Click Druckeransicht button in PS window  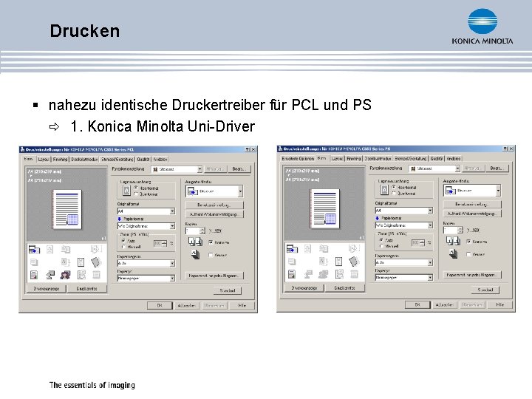304,288
